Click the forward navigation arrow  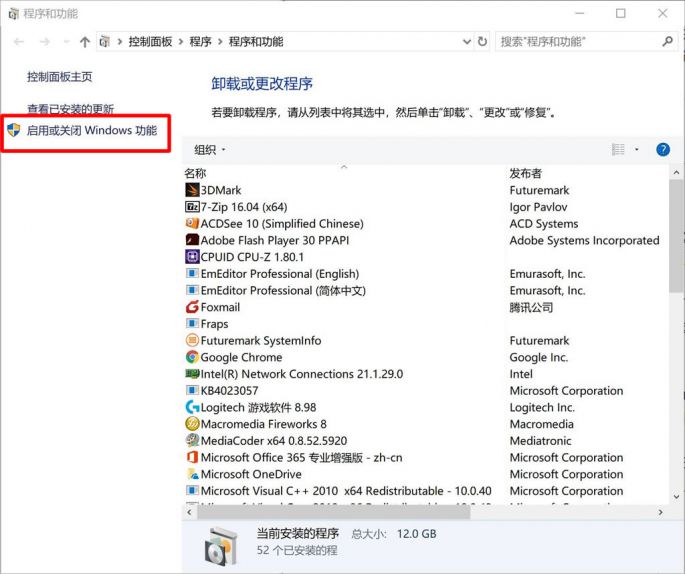coord(45,42)
